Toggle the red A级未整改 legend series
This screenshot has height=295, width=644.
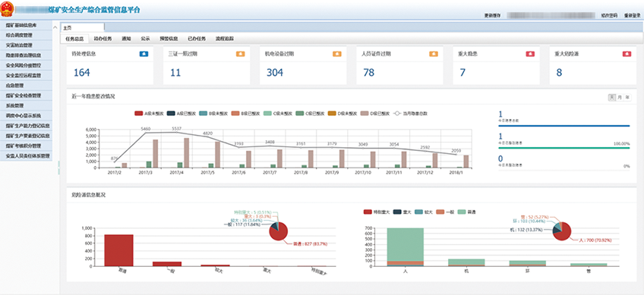point(147,113)
